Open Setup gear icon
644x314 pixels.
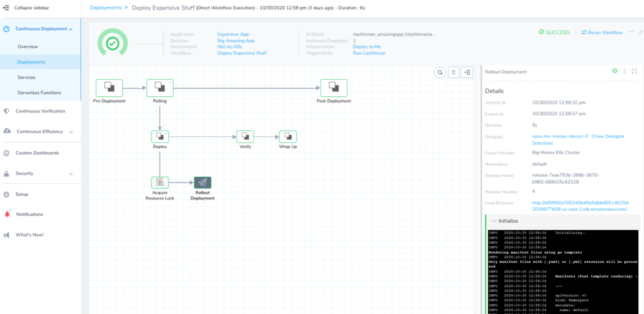pyautogui.click(x=6, y=194)
